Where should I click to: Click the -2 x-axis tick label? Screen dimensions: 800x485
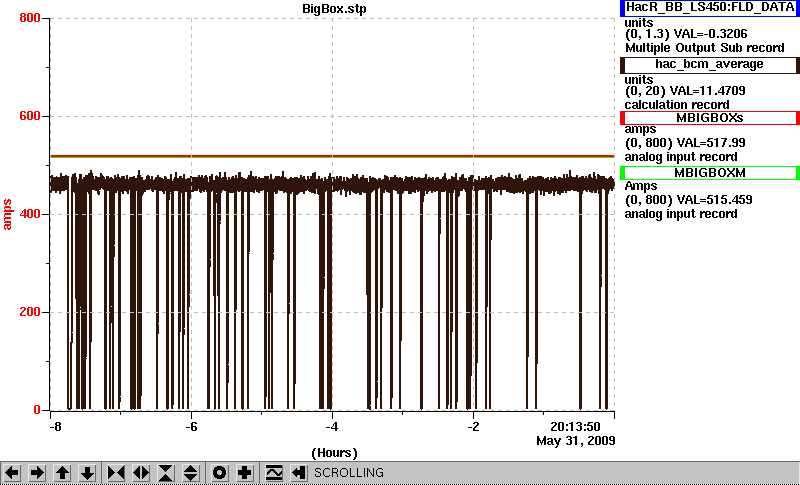[x=473, y=427]
